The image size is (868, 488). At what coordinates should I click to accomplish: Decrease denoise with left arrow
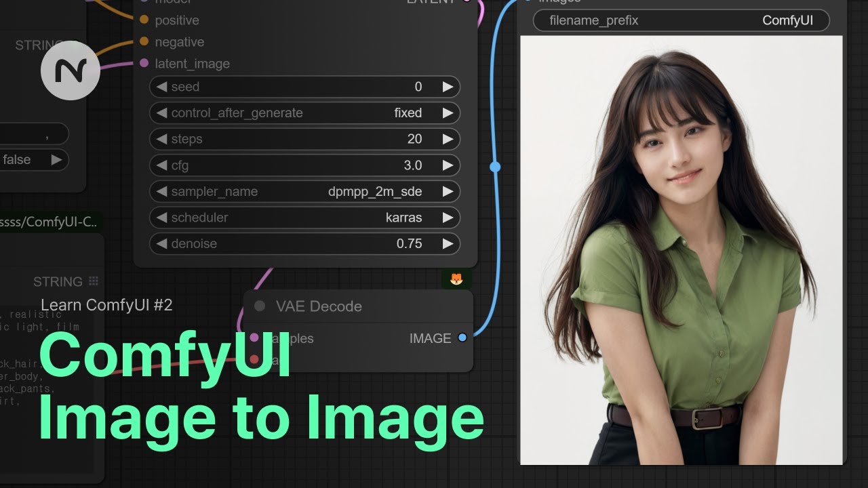[x=161, y=244]
